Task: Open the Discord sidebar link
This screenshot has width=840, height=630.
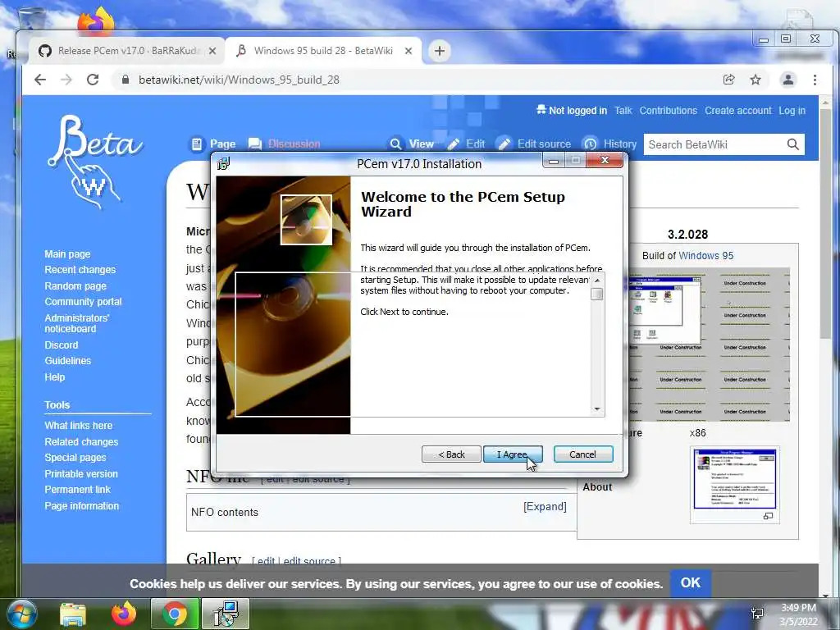Action: [x=61, y=345]
